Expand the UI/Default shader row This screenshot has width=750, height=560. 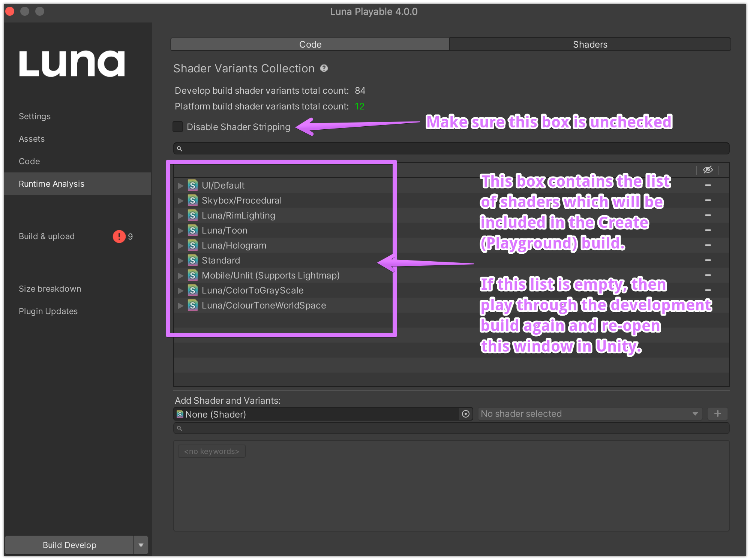tap(180, 185)
